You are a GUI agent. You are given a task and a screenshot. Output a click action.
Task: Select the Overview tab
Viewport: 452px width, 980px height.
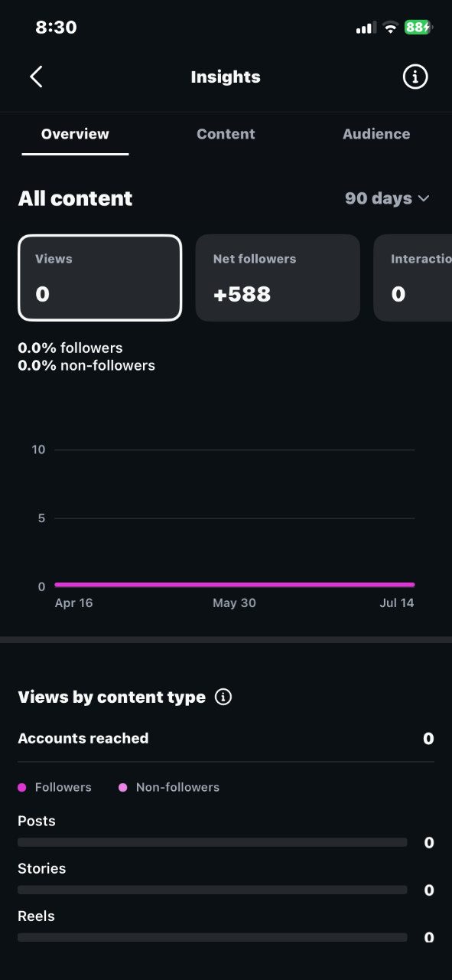[x=75, y=134]
